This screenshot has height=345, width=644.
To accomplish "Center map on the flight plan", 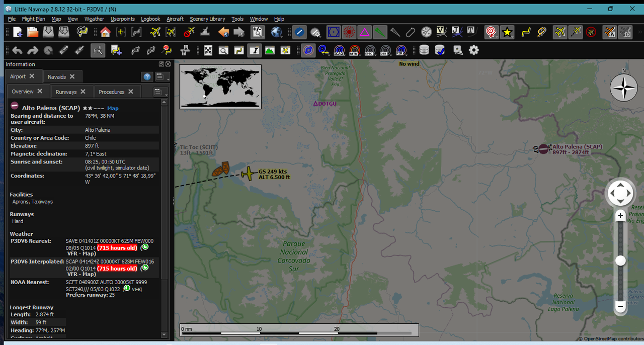I will pyautogui.click(x=136, y=33).
